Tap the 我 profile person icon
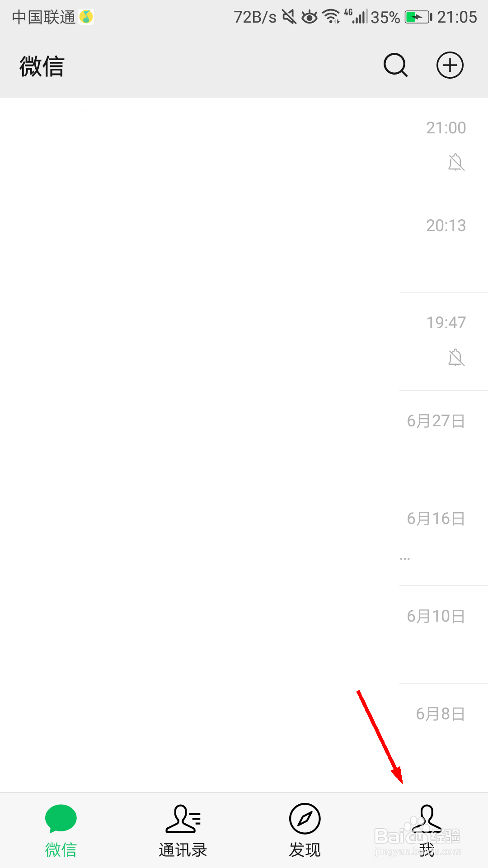Screen dimensions: 488x868 pos(427,818)
